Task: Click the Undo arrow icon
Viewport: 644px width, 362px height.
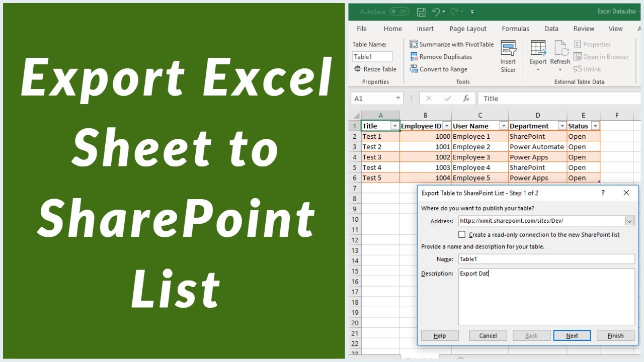Action: click(436, 12)
